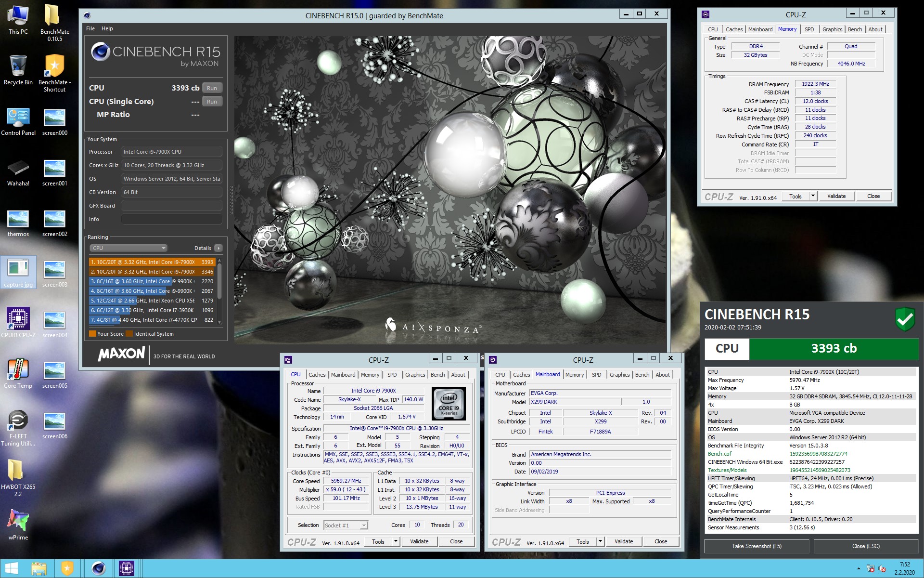Viewport: 924px width, 578px height.
Task: Open Socket #1 selection dropdown
Action: 346,525
